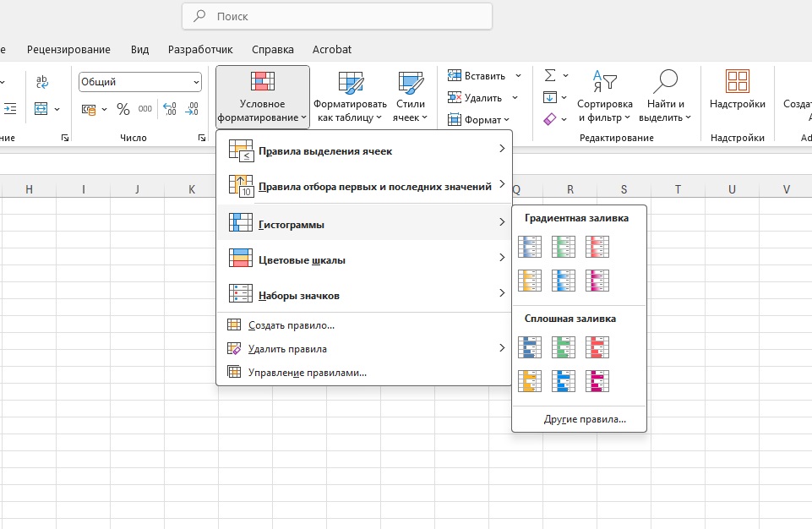Screen dimensions: 812x529
Task: Decrease decimal places button
Action: coord(192,109)
